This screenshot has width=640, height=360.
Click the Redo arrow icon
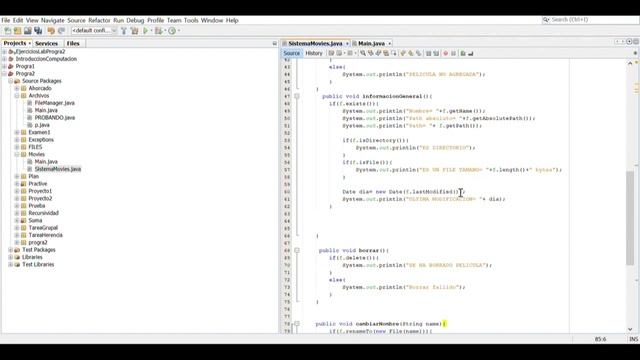(x=61, y=31)
